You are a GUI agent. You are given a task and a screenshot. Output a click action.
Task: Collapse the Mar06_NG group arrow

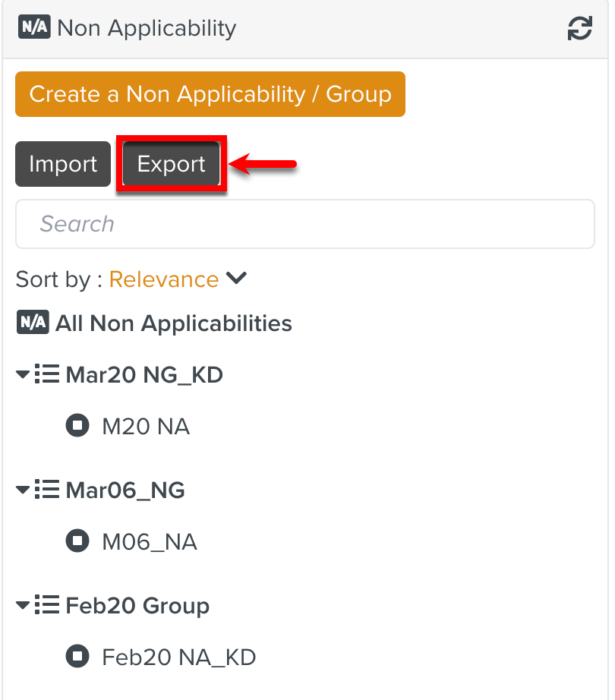pyautogui.click(x=23, y=490)
